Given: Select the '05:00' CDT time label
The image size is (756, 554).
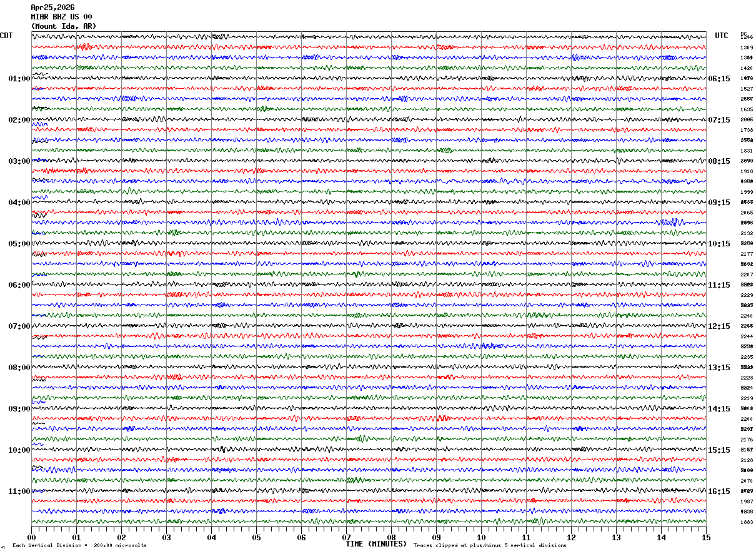Looking at the screenshot, I should 19,244.
